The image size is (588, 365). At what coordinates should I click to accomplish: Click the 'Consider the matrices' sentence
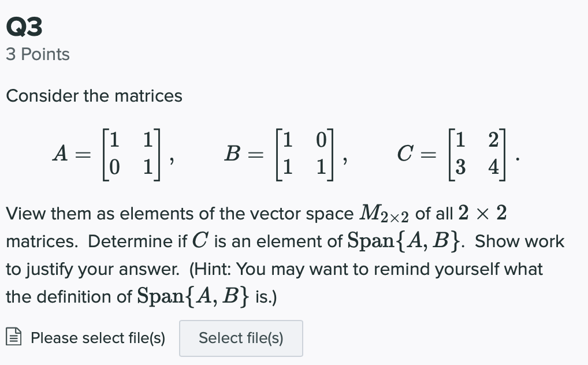point(94,96)
